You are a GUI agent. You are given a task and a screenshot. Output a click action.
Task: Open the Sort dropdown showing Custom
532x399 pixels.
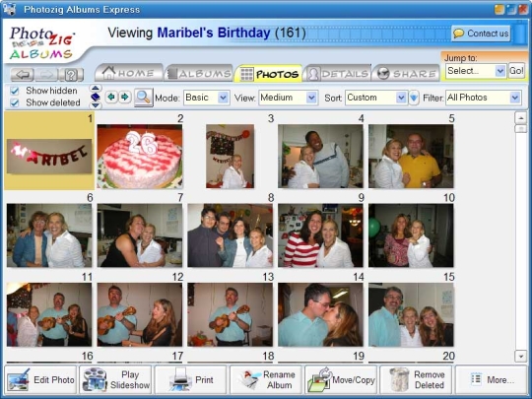(376, 98)
